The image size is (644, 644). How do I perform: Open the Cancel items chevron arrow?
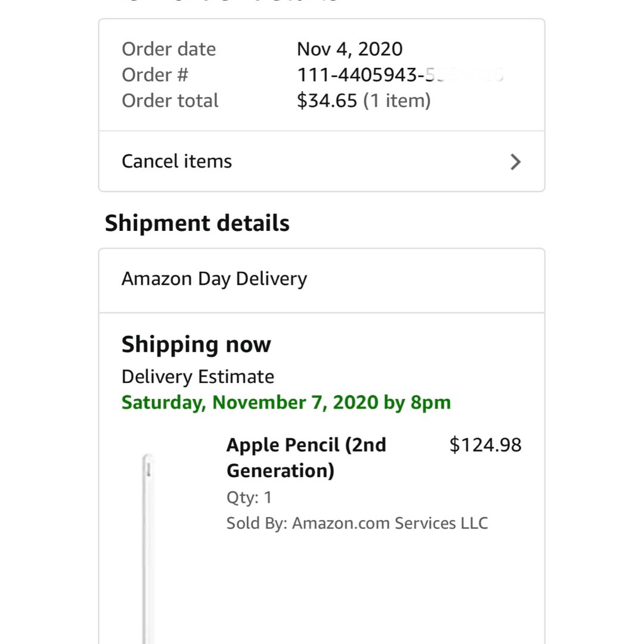(x=515, y=162)
